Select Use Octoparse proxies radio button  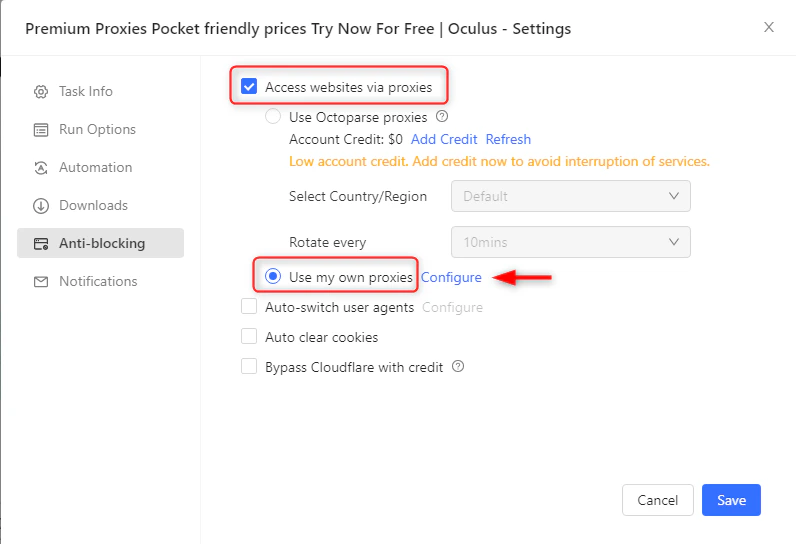pyautogui.click(x=273, y=117)
